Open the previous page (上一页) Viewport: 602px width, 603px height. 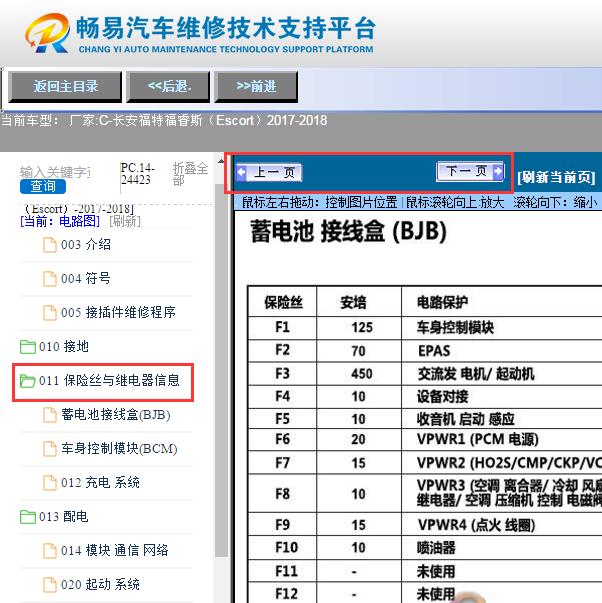(269, 172)
